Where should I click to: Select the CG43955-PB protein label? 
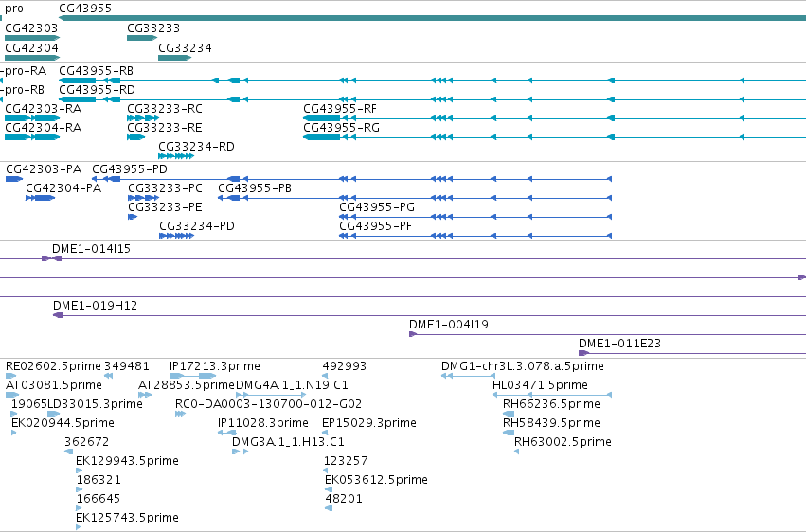pyautogui.click(x=255, y=188)
